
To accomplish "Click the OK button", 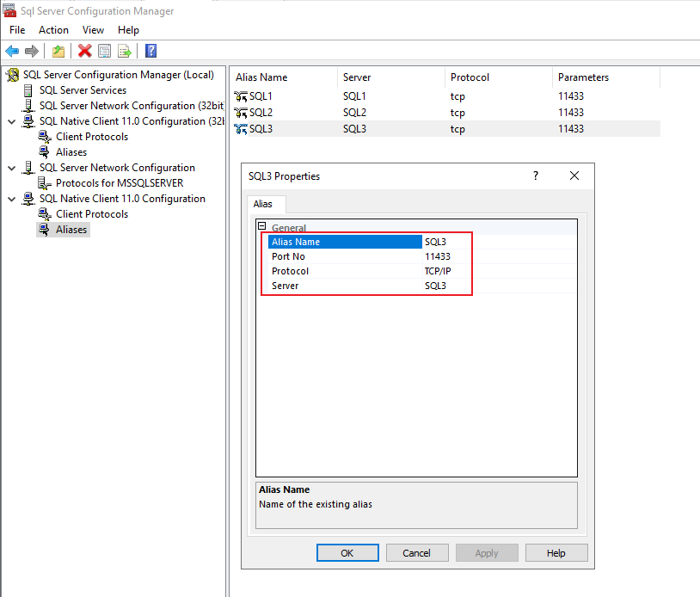I will (347, 553).
